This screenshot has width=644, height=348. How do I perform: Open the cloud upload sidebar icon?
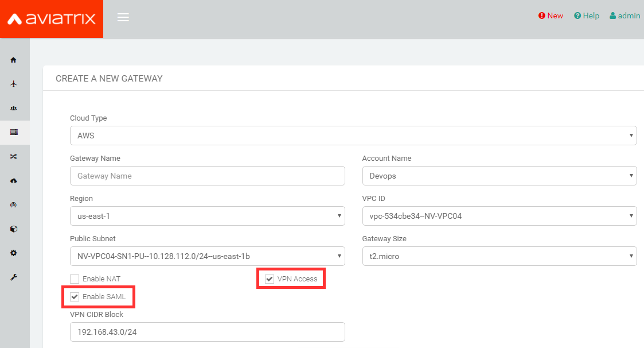pyautogui.click(x=14, y=180)
